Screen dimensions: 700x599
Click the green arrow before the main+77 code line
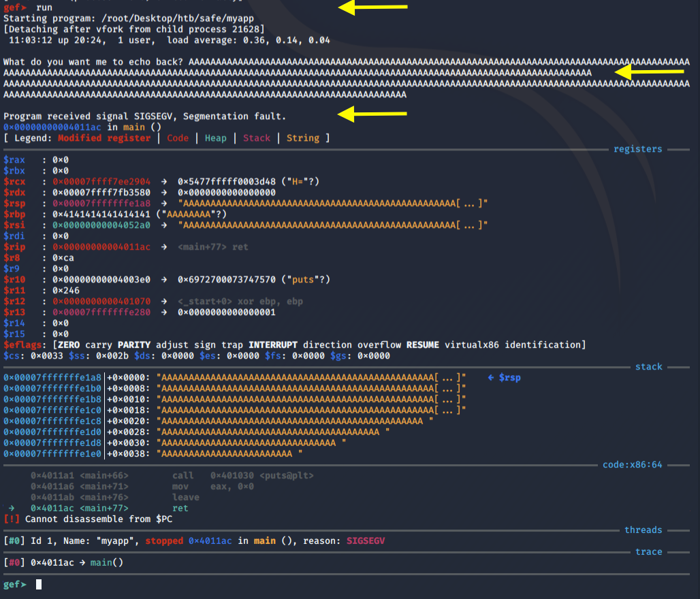pyautogui.click(x=12, y=508)
